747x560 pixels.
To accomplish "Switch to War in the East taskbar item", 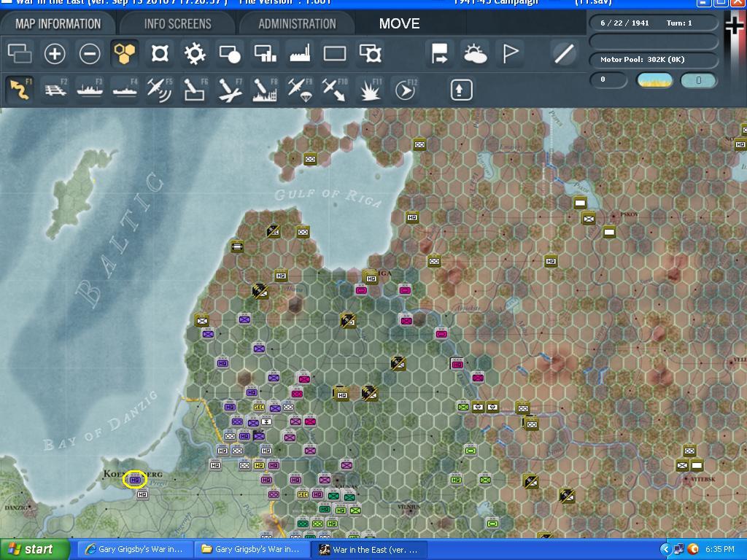I will coord(368,550).
